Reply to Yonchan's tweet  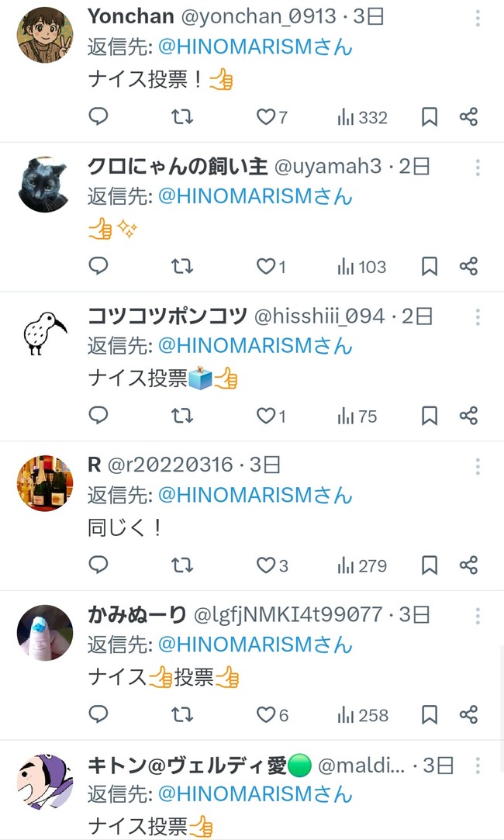pos(98,116)
